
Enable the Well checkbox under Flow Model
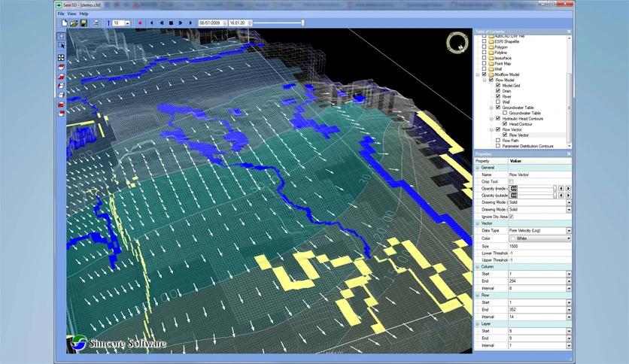[498, 102]
